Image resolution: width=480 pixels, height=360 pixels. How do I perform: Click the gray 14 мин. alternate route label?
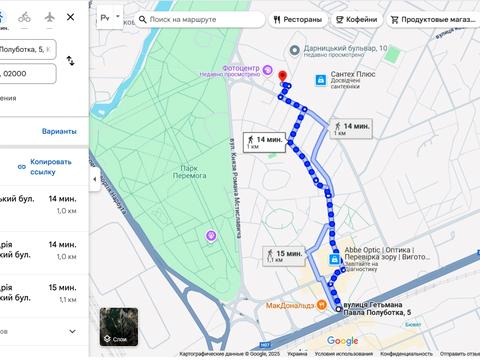click(x=351, y=128)
